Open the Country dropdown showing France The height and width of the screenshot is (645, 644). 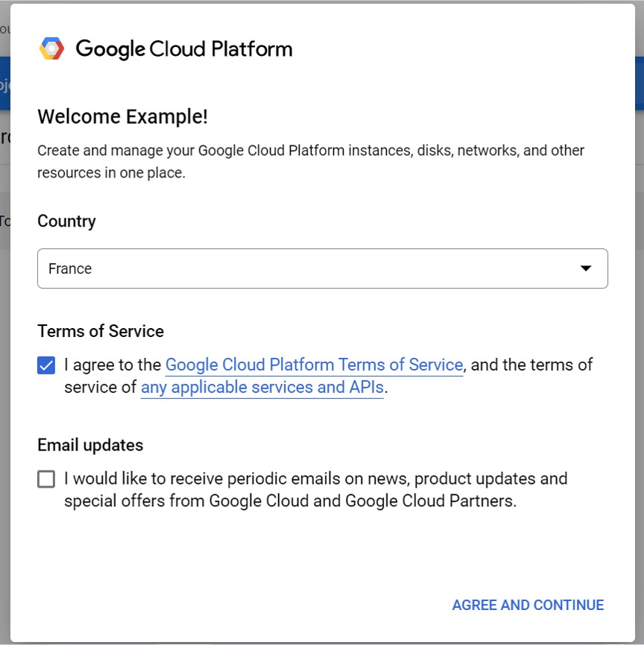pyautogui.click(x=323, y=268)
